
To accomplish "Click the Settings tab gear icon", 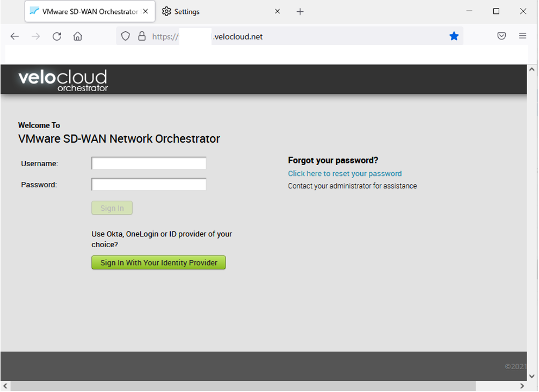I will click(166, 11).
